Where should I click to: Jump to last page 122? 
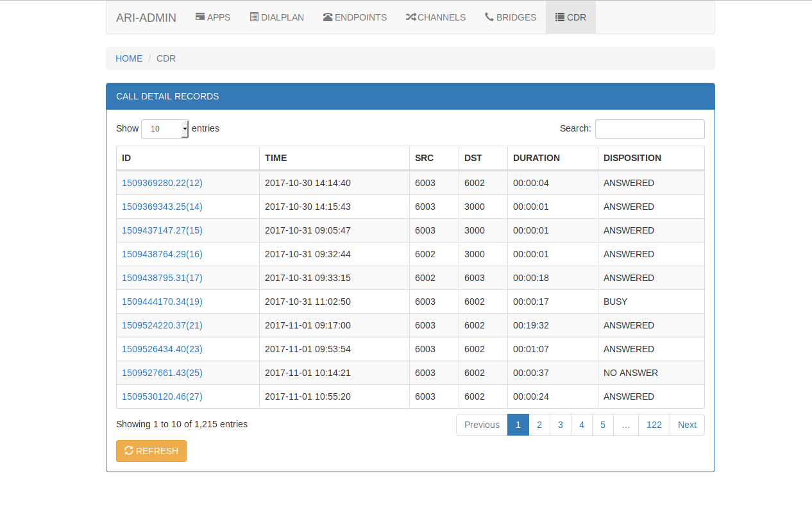[654, 425]
